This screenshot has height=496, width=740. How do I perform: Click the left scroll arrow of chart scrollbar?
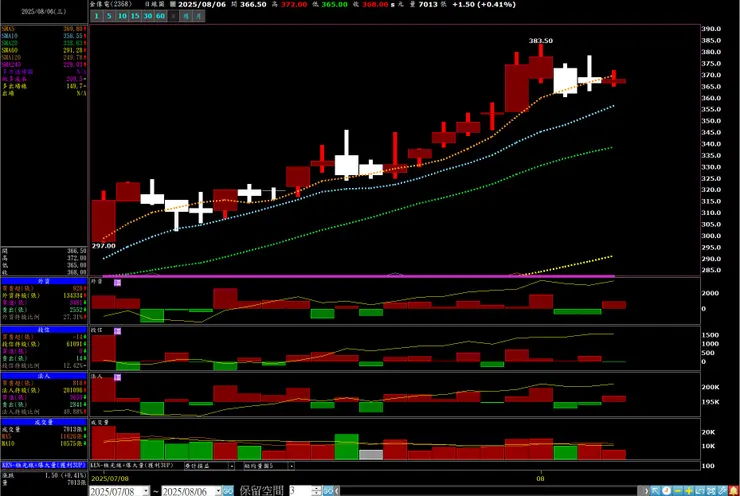click(337, 491)
